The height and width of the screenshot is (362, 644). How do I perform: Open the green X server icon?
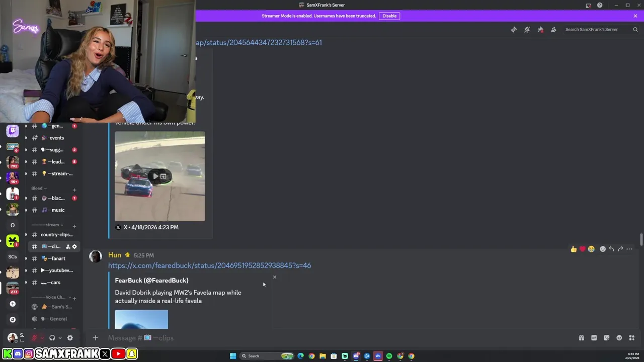pyautogui.click(x=13, y=241)
